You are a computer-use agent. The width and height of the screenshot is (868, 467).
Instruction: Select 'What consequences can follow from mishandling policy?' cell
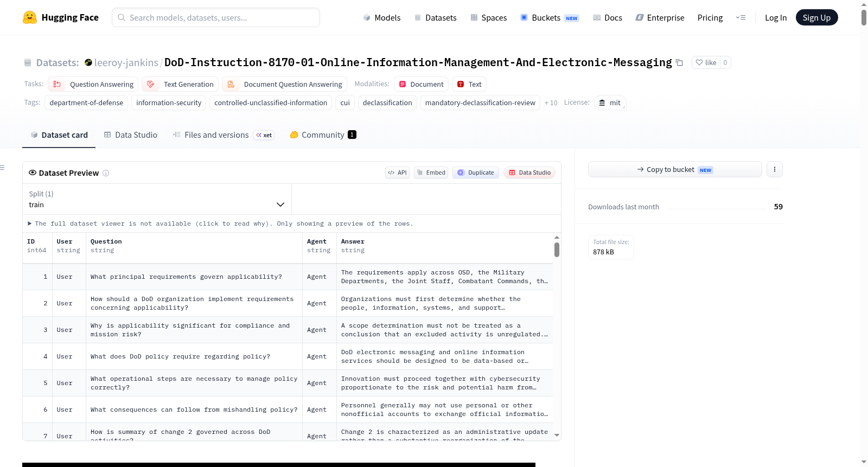[194, 410]
